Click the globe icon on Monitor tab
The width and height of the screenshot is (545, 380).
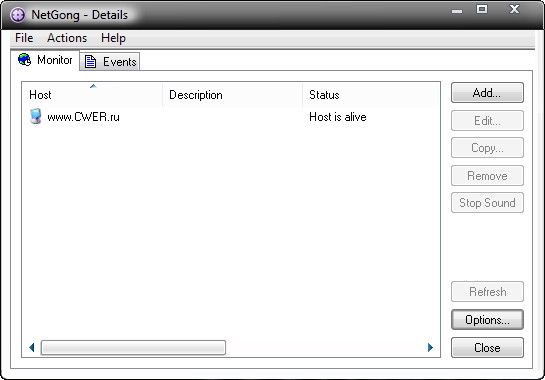(x=24, y=59)
